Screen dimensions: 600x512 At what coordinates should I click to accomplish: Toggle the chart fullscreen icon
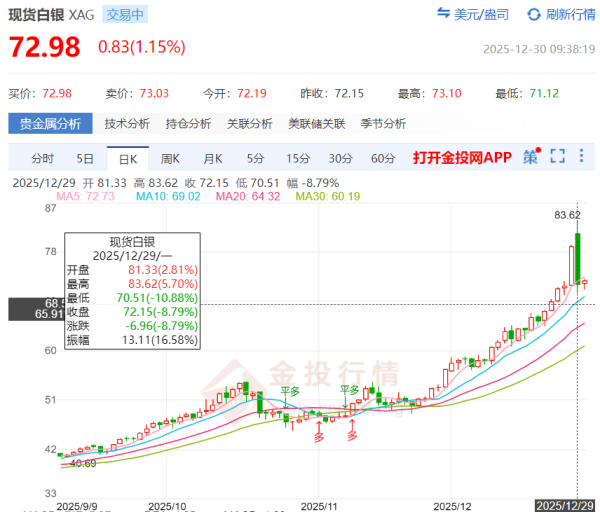point(558,156)
